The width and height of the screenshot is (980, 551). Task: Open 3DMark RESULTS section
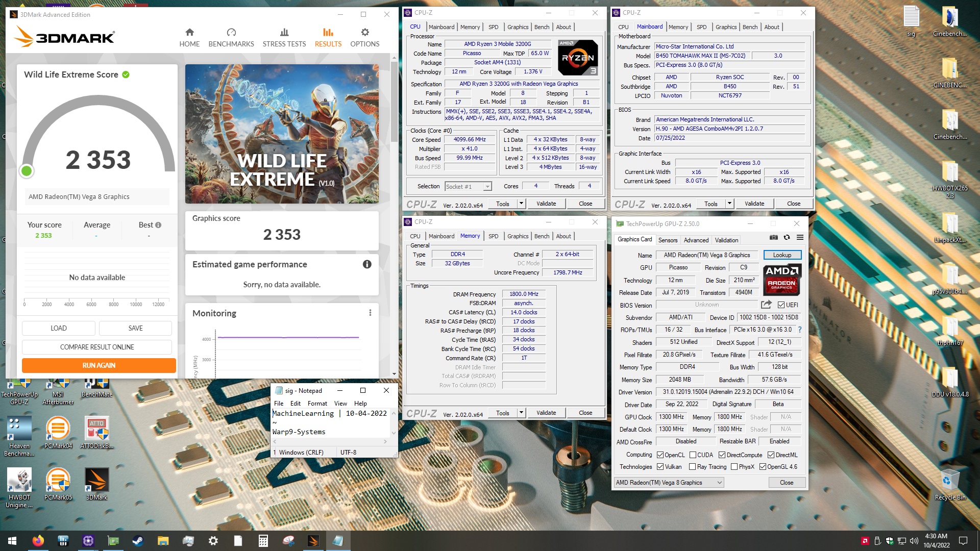[x=328, y=38]
